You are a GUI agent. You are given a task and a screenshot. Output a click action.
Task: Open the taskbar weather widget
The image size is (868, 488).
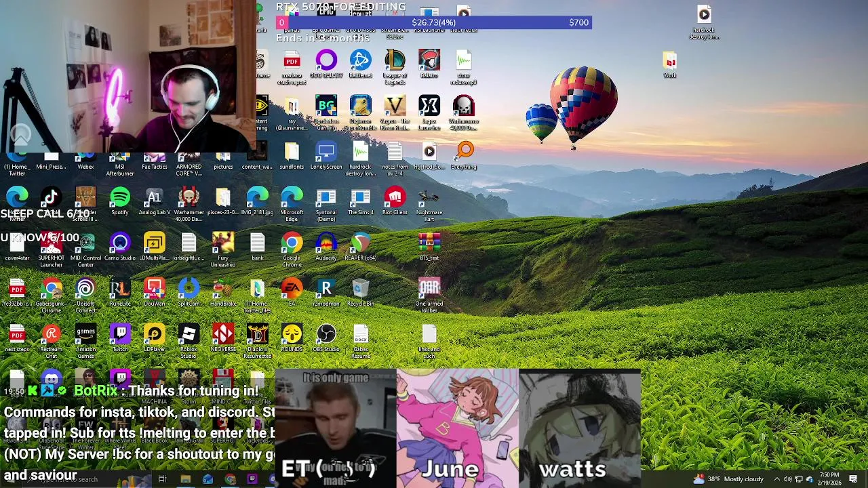coord(728,479)
